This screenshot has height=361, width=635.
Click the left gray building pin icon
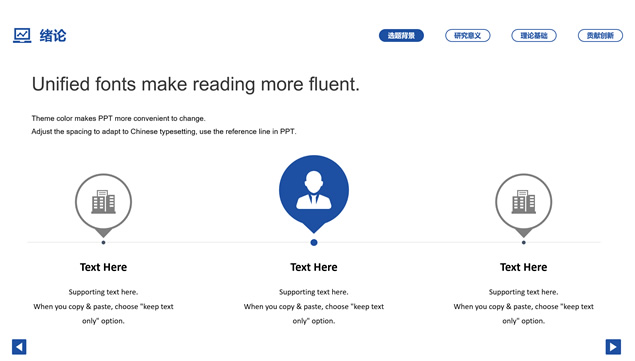(103, 205)
